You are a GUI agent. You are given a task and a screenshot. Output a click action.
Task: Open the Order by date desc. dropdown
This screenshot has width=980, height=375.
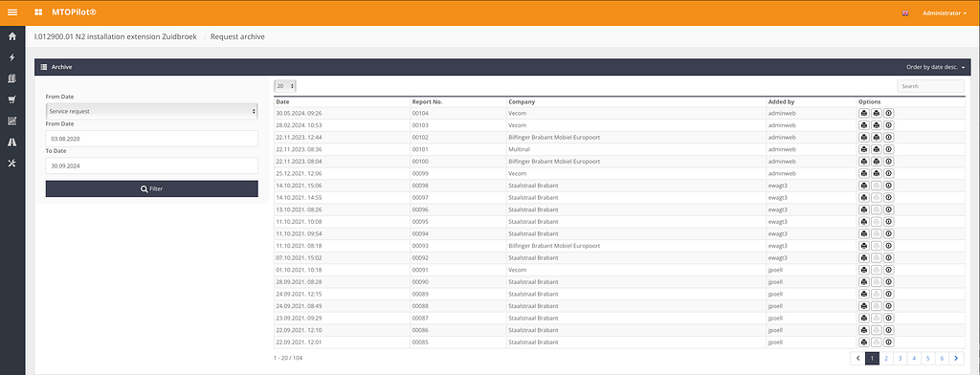(936, 67)
